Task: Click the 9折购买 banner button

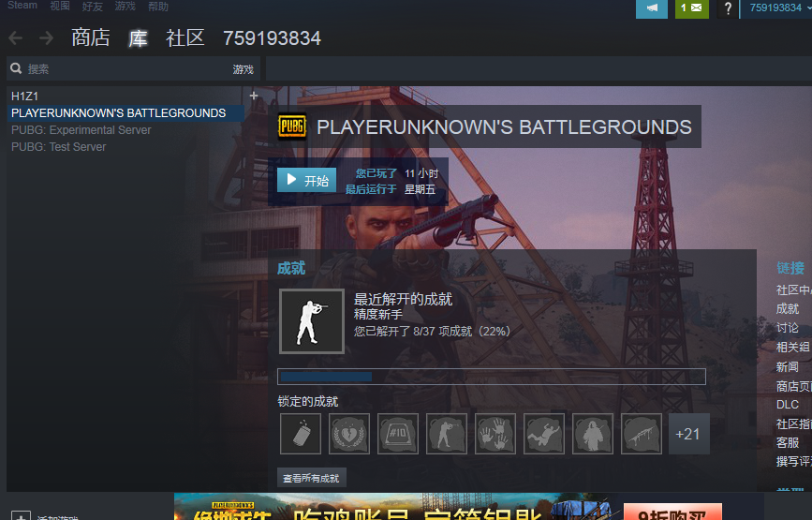Action: 672,513
